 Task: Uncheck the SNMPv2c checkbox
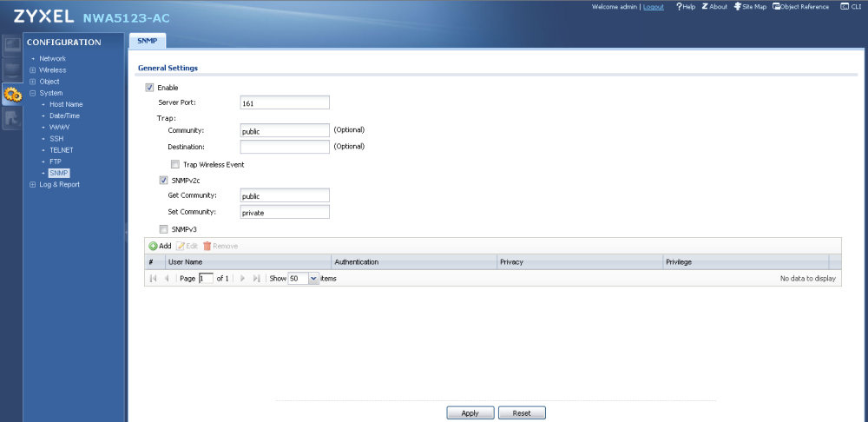163,180
